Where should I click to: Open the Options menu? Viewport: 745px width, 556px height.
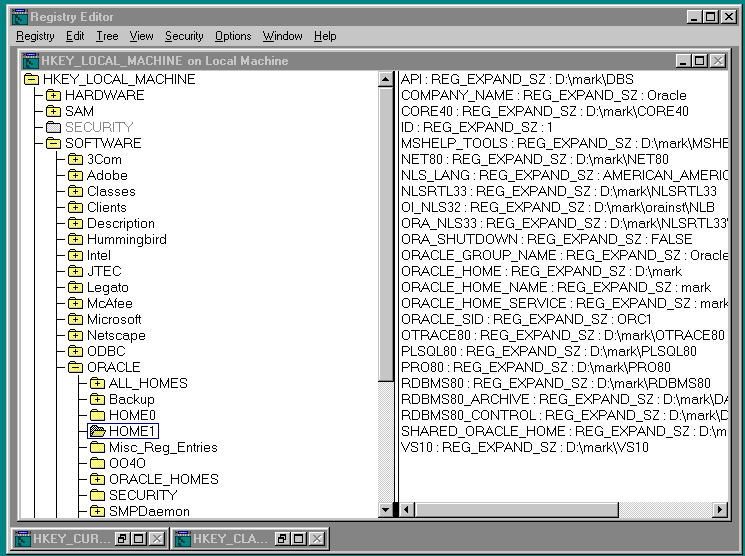[x=233, y=36]
